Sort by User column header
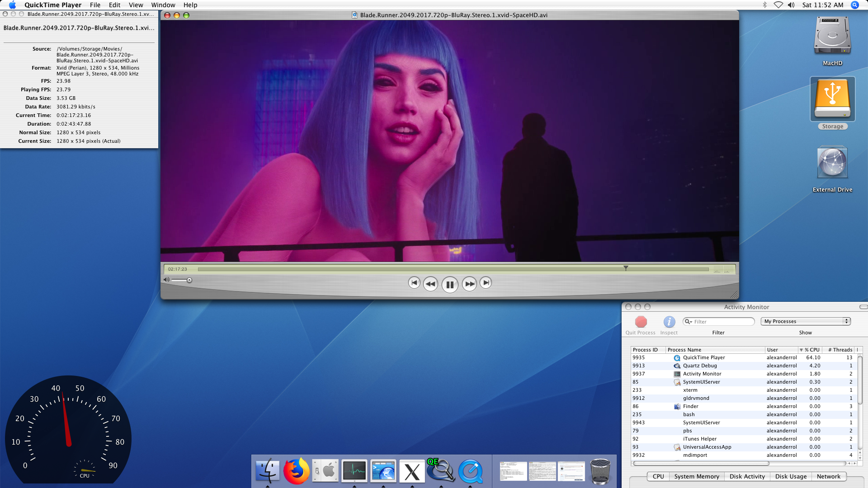This screenshot has height=488, width=868. [x=781, y=350]
